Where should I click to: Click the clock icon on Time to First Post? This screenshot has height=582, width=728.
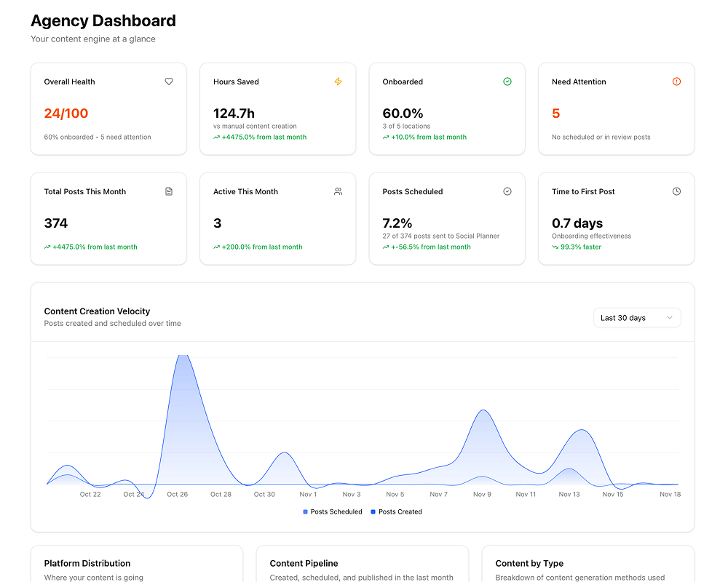pyautogui.click(x=676, y=191)
